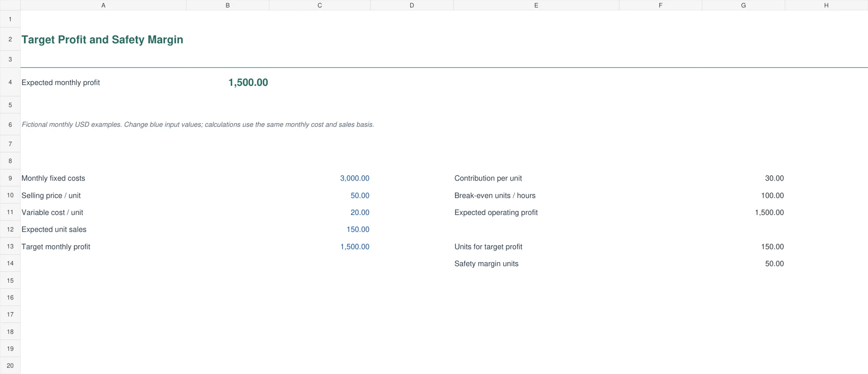Select the 'Selling price / unit' label

click(x=51, y=196)
